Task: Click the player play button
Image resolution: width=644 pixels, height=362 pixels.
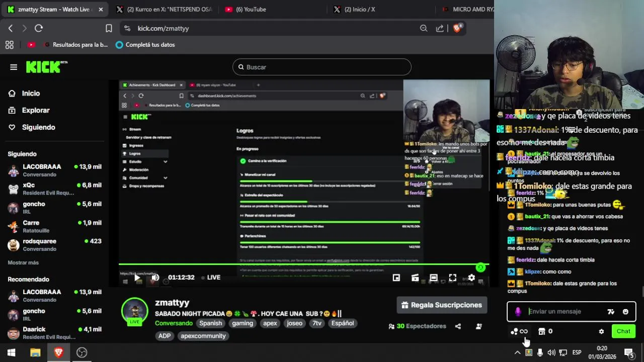Action: click(x=137, y=278)
